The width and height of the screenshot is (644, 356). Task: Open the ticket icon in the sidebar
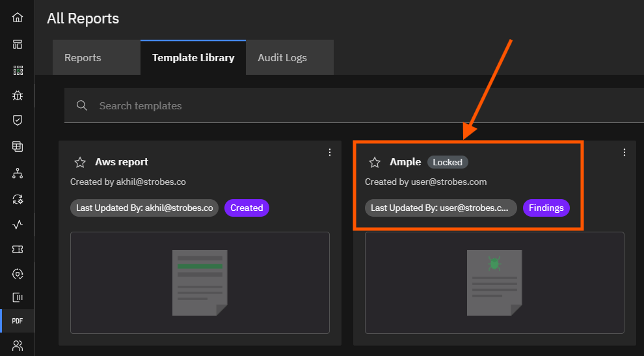click(x=18, y=249)
